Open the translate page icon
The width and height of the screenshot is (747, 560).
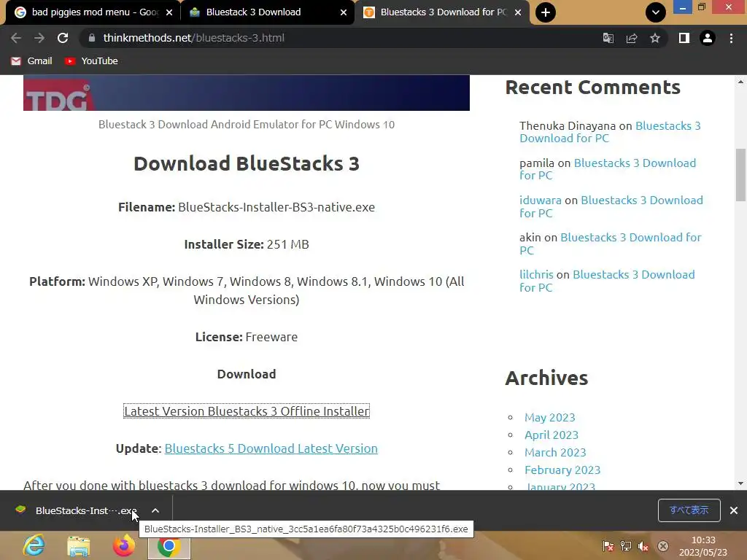608,38
